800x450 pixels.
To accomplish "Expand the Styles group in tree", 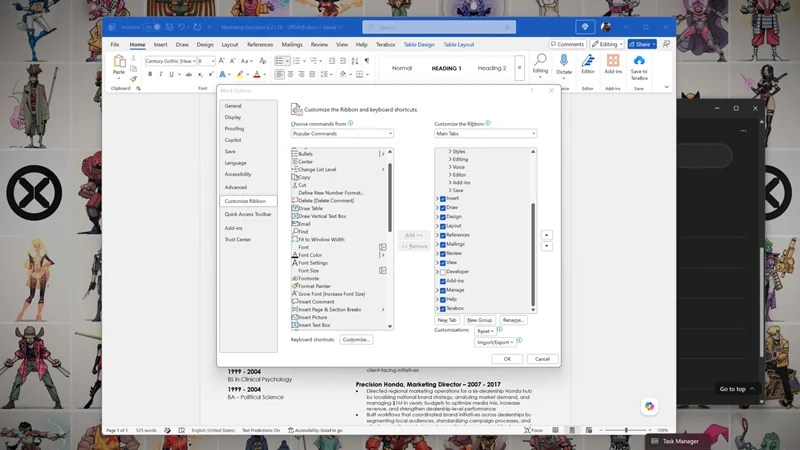I will [449, 152].
